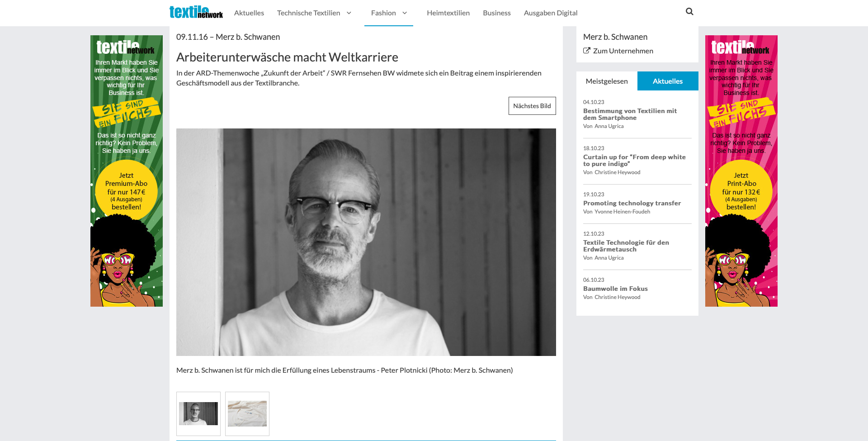Open the Business menu item

(x=497, y=13)
